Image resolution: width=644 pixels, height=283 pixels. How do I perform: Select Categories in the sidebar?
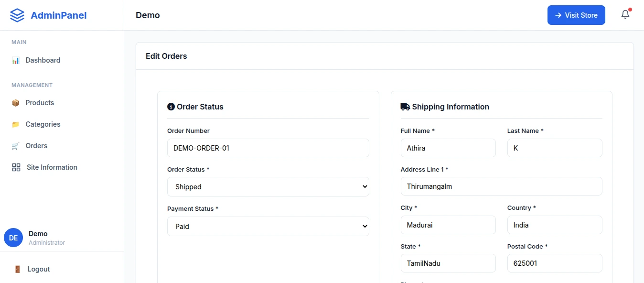tap(43, 124)
